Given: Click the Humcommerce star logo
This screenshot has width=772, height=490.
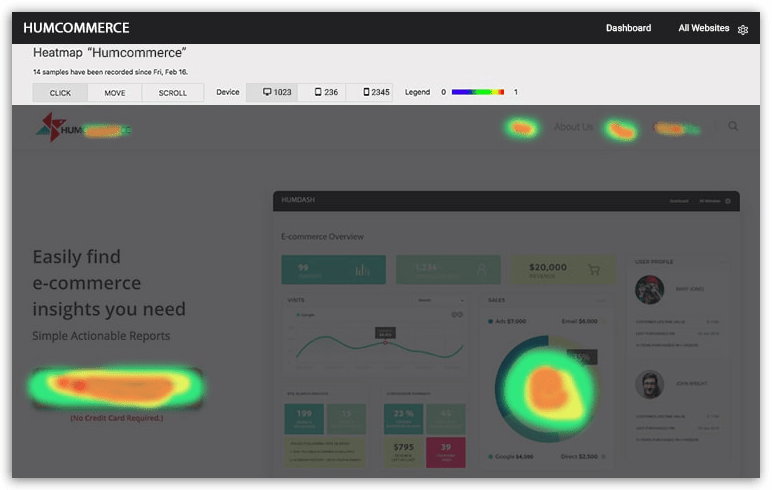Looking at the screenshot, I should coord(49,127).
